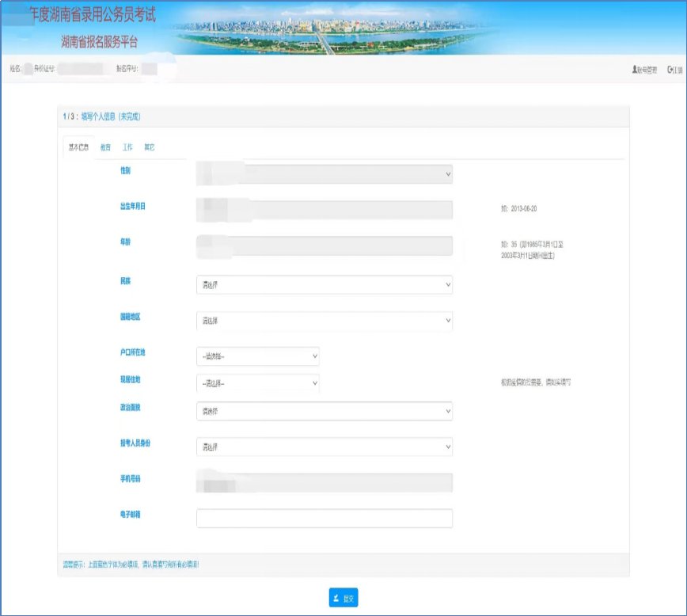Click the 注销 logout icon
Viewport: 687px width, 616px height.
[x=670, y=70]
